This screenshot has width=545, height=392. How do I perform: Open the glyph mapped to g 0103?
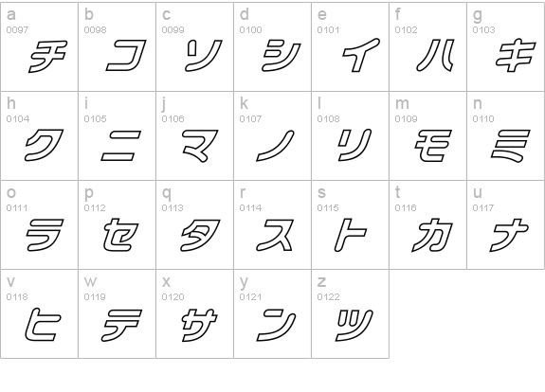point(516,55)
